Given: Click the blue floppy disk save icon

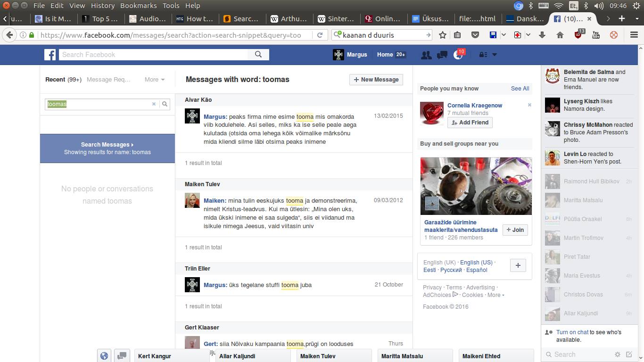Looking at the screenshot, I should [493, 35].
